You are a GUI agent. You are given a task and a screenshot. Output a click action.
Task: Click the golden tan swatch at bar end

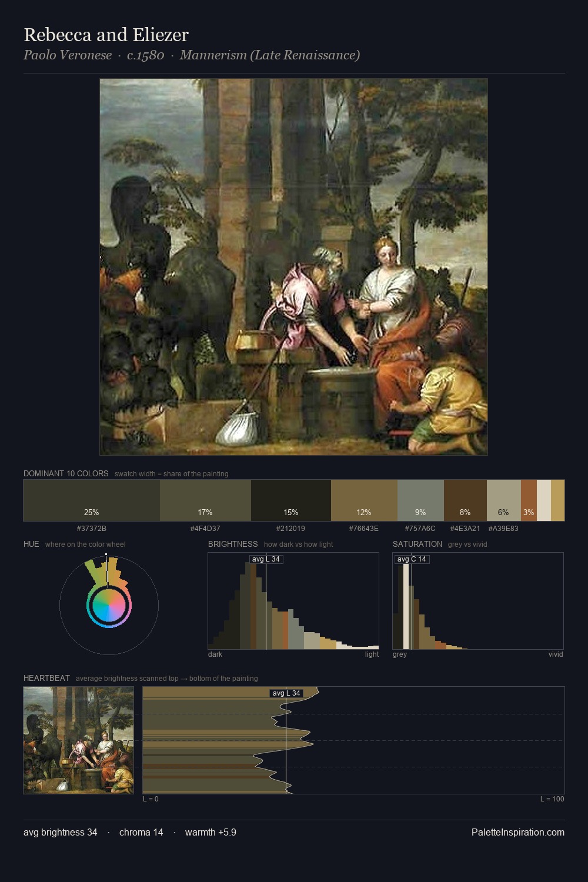click(557, 500)
